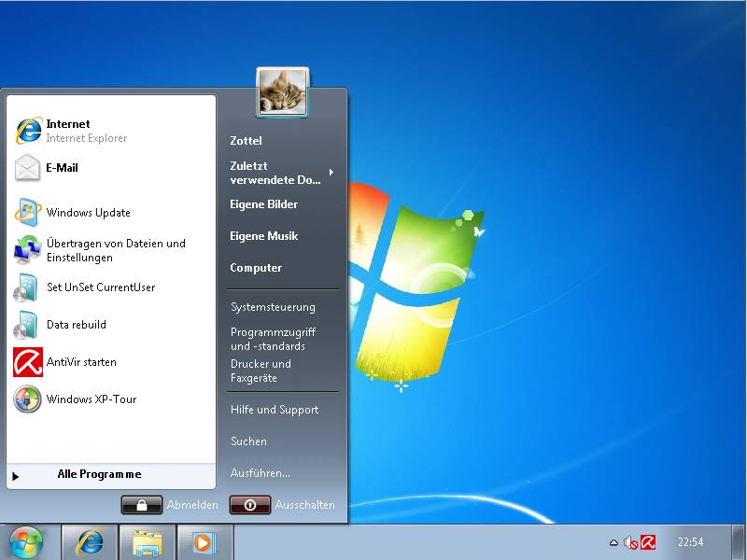Screen dimensions: 747x560
Task: Click the AntiVir starten label
Action: click(x=81, y=362)
